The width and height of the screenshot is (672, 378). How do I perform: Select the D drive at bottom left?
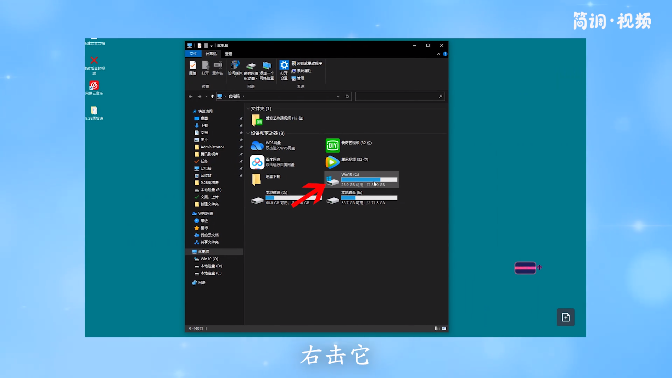pos(286,198)
